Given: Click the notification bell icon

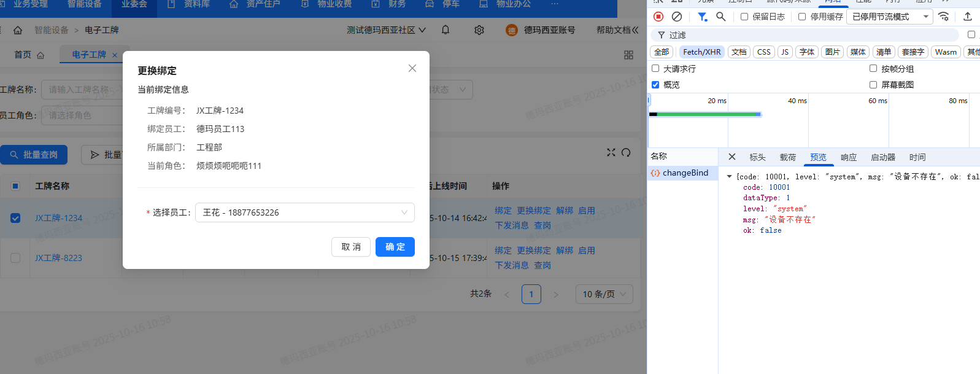Looking at the screenshot, I should click(446, 29).
